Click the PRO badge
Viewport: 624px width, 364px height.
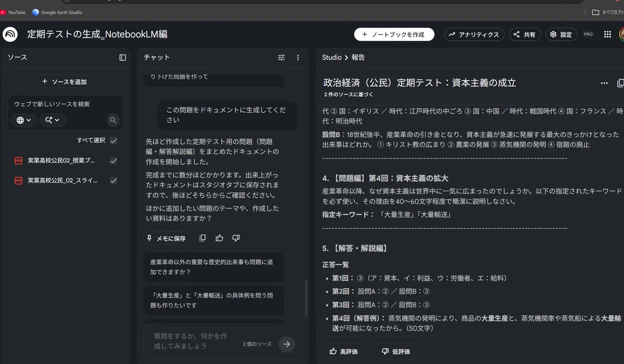(x=588, y=34)
